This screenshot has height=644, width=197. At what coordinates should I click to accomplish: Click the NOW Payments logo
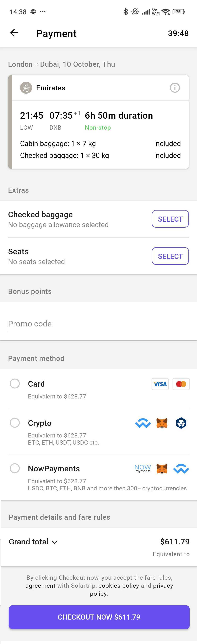[143, 468]
